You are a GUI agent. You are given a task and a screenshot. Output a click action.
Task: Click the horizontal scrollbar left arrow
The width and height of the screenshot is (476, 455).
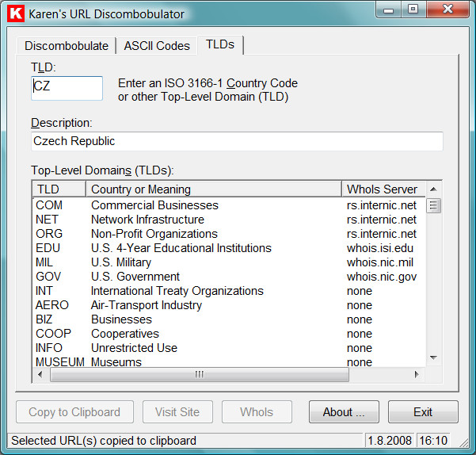point(40,374)
